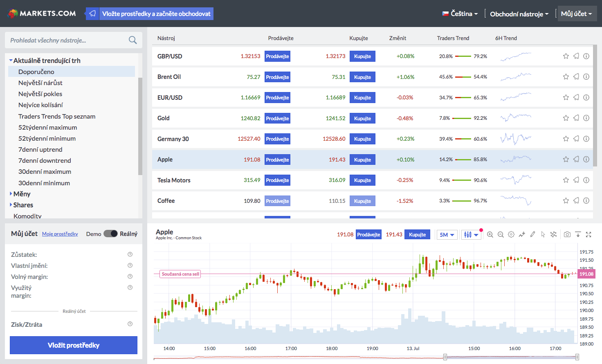This screenshot has width=602, height=364.
Task: Click the chart range slider left handle
Action: [445, 357]
